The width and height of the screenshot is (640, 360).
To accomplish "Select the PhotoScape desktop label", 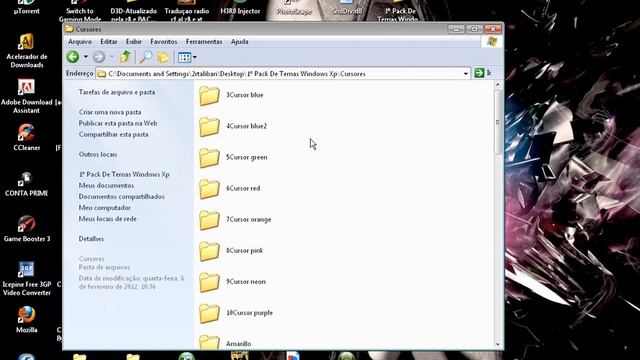I will (294, 11).
